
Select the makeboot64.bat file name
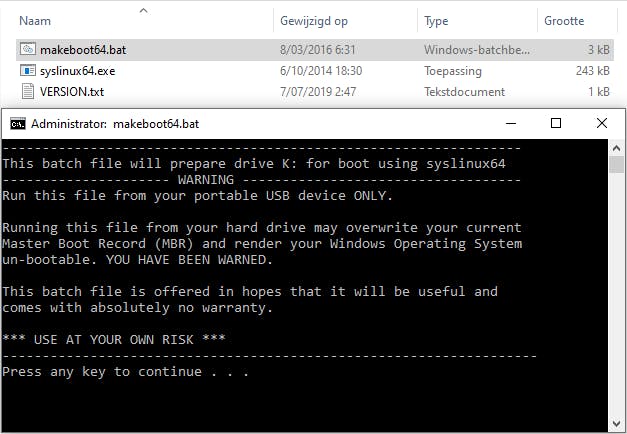pyautogui.click(x=83, y=50)
